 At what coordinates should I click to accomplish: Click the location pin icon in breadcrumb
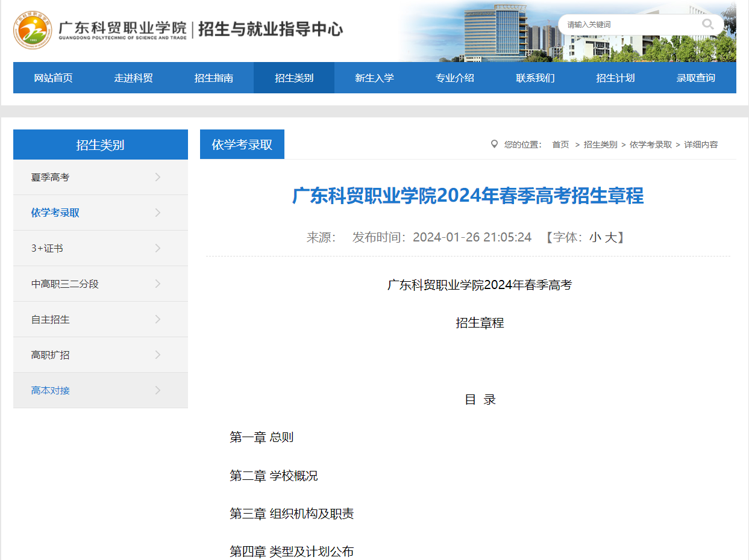point(494,144)
